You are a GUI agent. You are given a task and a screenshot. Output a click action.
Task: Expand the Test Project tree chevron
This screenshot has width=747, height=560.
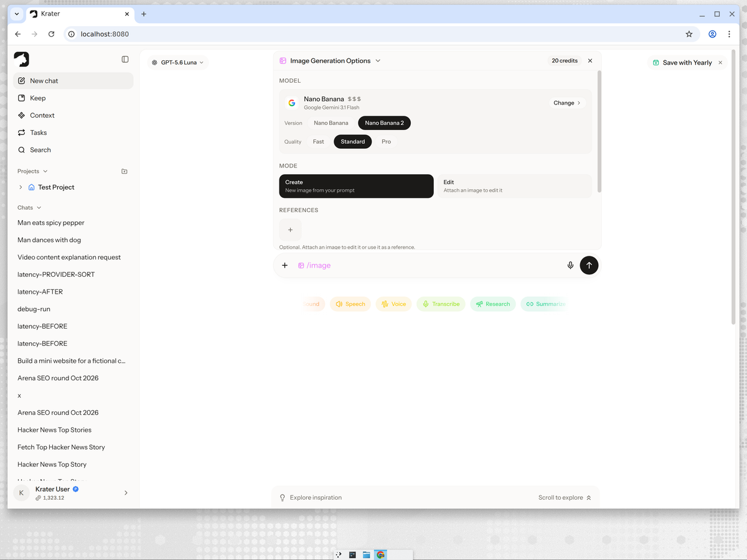tap(21, 187)
